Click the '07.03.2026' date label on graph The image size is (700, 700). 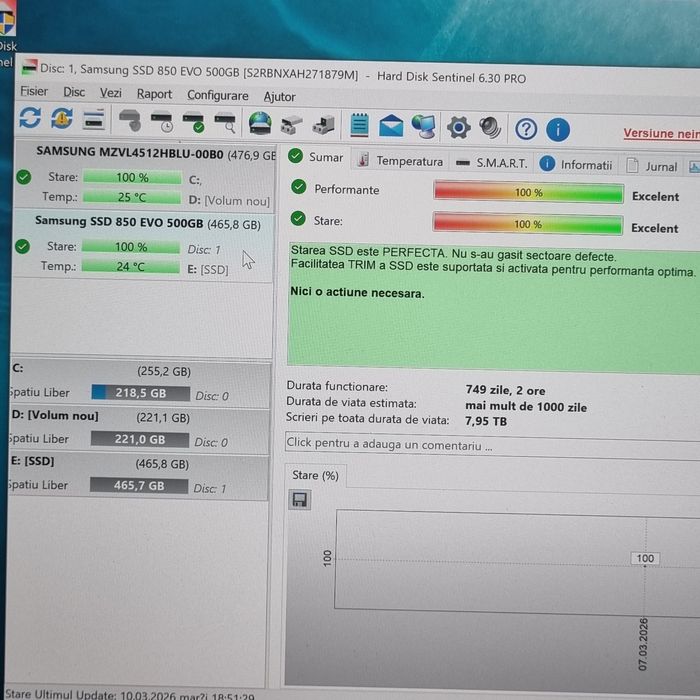642,644
